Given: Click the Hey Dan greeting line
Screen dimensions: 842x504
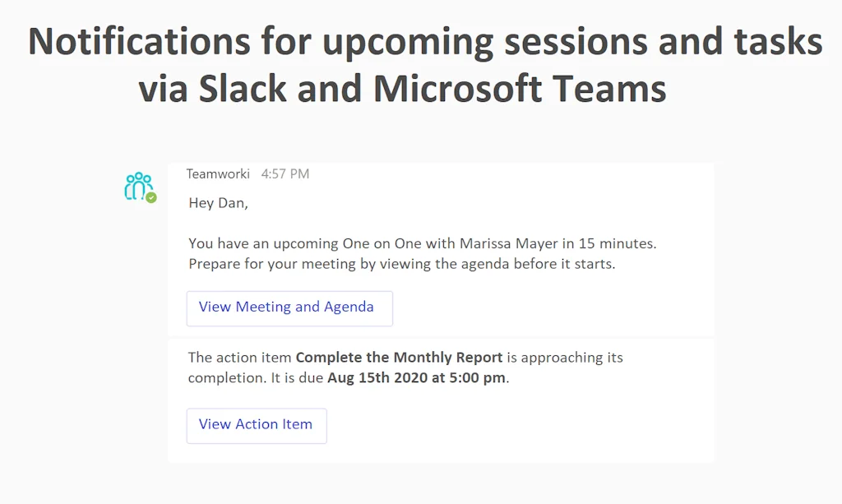Looking at the screenshot, I should [x=217, y=202].
